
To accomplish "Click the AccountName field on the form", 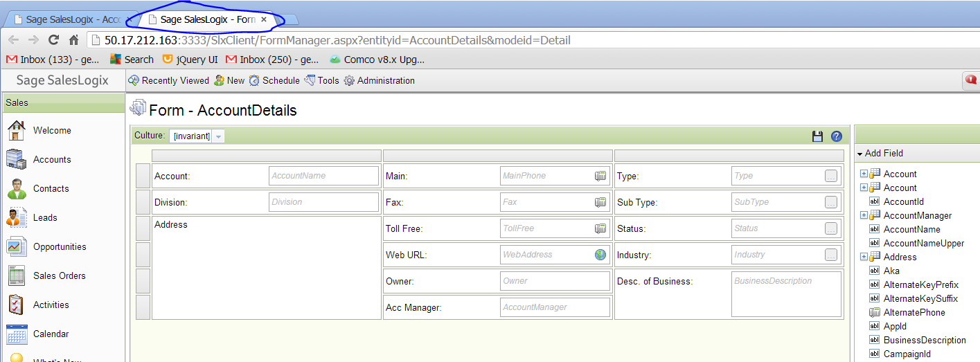I will 323,176.
